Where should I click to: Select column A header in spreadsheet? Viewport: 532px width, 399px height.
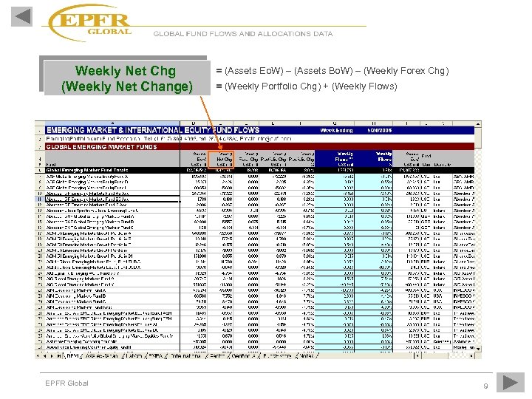(x=112, y=123)
